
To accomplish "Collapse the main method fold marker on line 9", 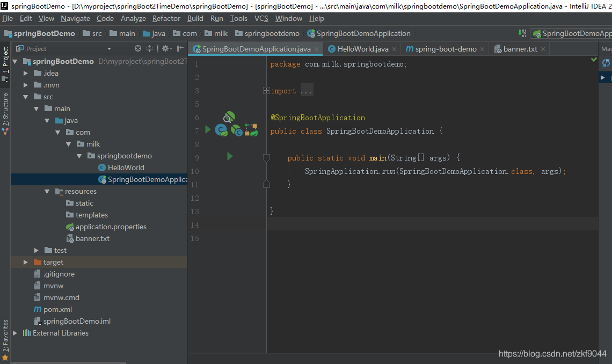I will coord(267,157).
